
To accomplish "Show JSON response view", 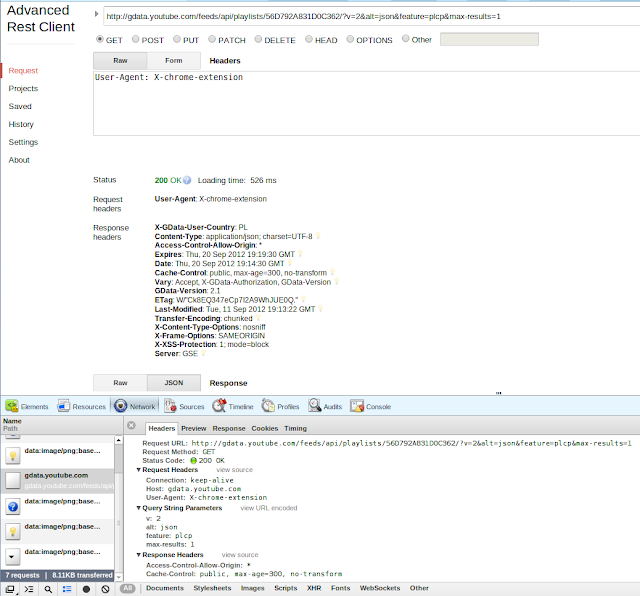I will coord(173,383).
